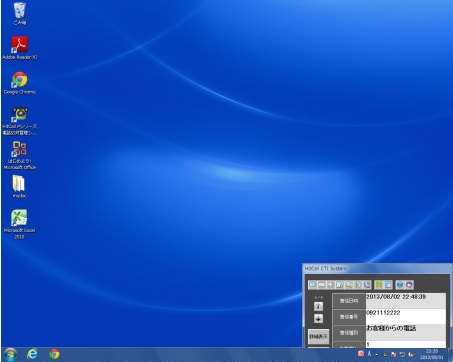Click the telephone handset icon in HitCall toolbar
Image resolution: width=453 pixels, height=362 pixels.
pyautogui.click(x=367, y=285)
